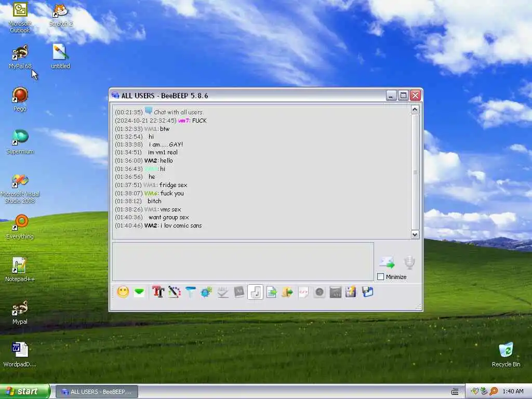This screenshot has width=532, height=399.
Task: Click the blue save chat floppy icon
Action: point(367,292)
